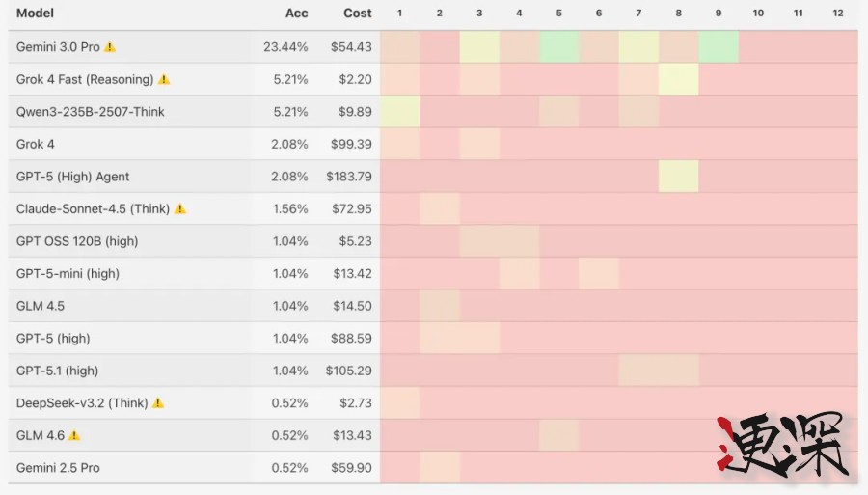Screen dimensions: 868x495
Task: Click the 23.44% accuracy value
Action: [285, 47]
